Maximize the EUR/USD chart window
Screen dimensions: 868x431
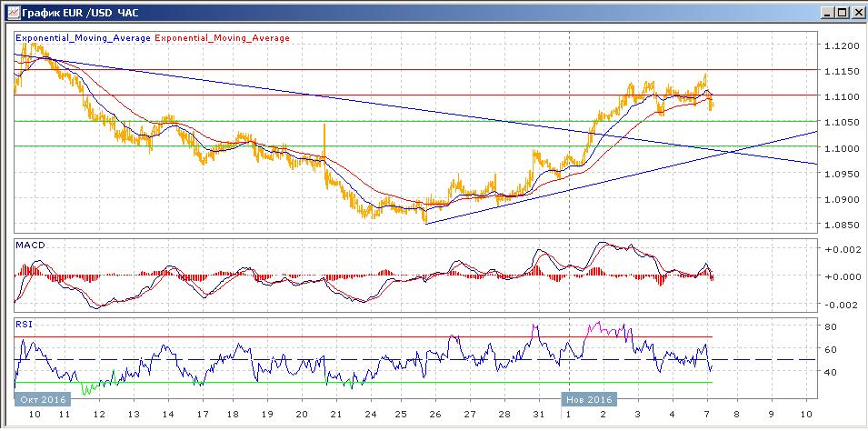click(842, 13)
